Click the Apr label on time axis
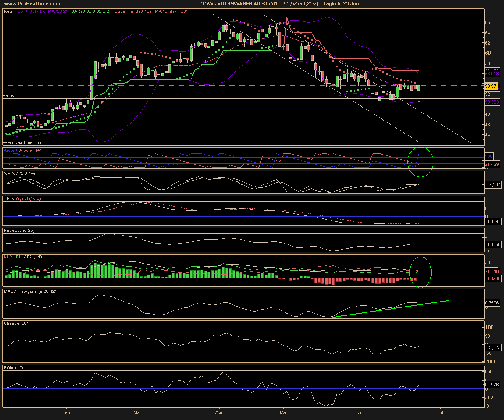 [218, 412]
